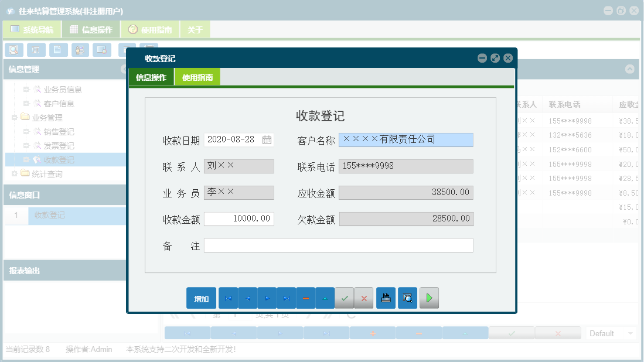This screenshot has width=644, height=362.
Task: Print the receipt record using printer icon
Action: tap(386, 298)
